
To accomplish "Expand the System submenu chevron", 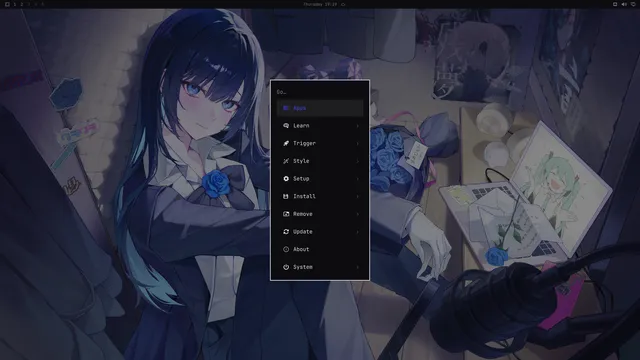I will coord(358,267).
